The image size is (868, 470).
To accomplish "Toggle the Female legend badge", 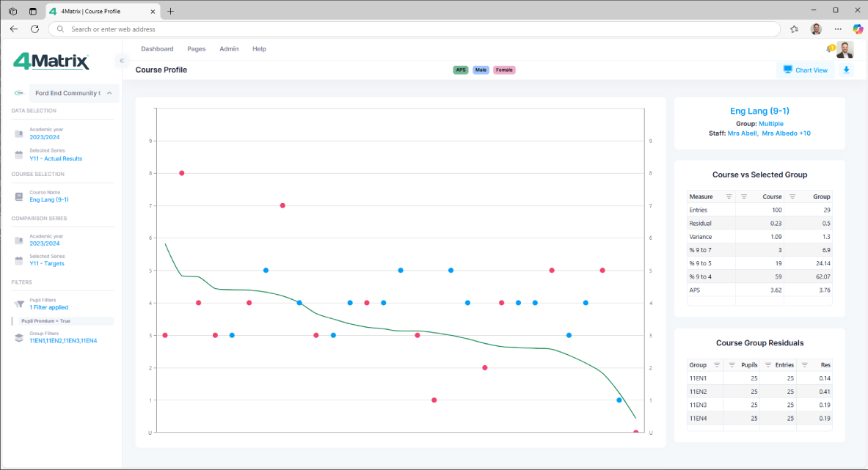I will click(x=504, y=70).
